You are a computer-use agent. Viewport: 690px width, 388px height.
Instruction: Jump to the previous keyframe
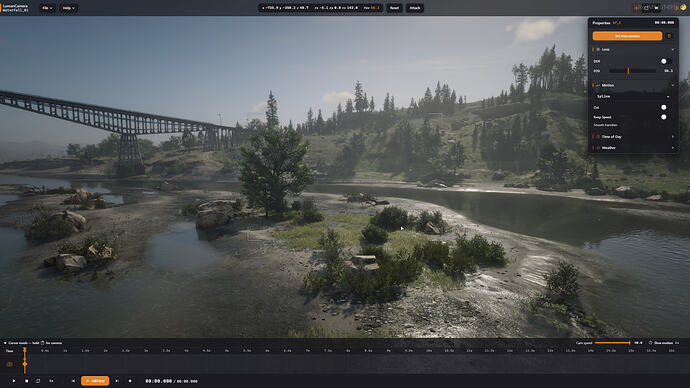(x=73, y=381)
